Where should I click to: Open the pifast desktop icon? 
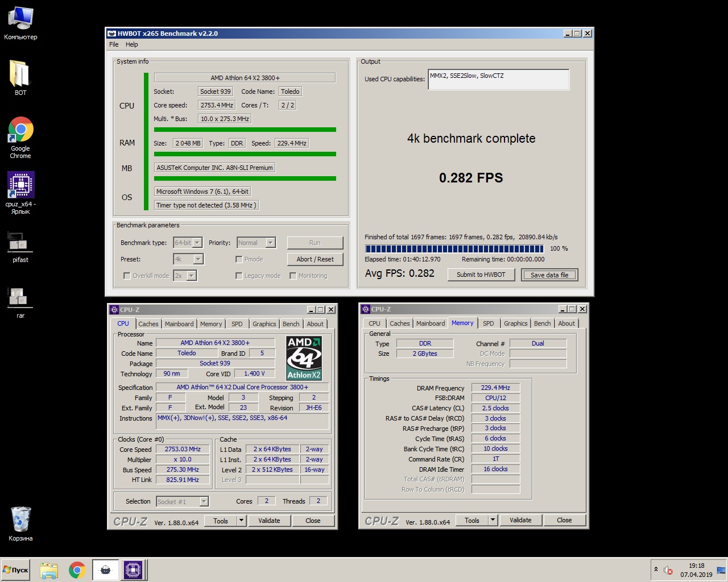coord(20,247)
